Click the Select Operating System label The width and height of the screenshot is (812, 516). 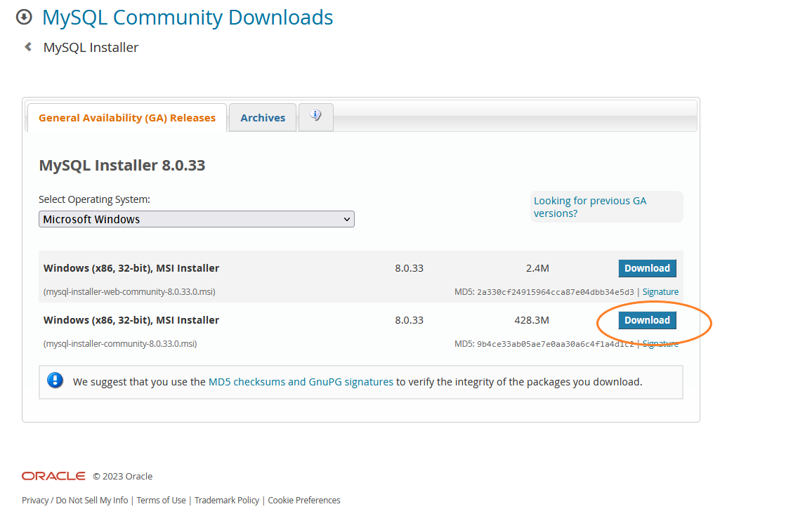click(94, 199)
